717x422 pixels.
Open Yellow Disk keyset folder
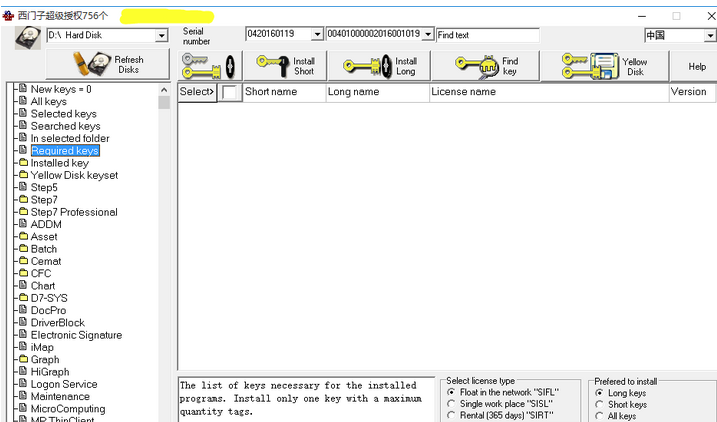[x=74, y=176]
